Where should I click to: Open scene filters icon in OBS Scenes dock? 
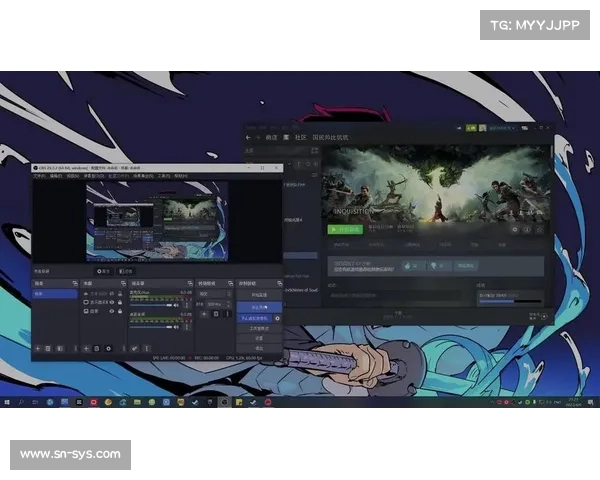click(60, 348)
